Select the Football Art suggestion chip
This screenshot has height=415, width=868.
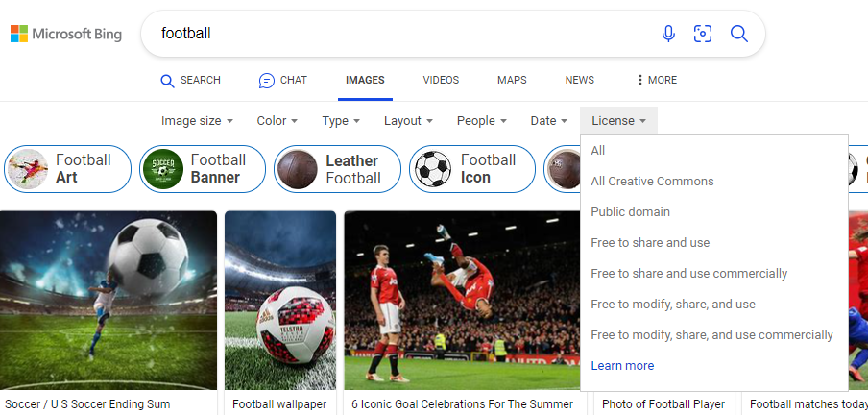(x=67, y=169)
